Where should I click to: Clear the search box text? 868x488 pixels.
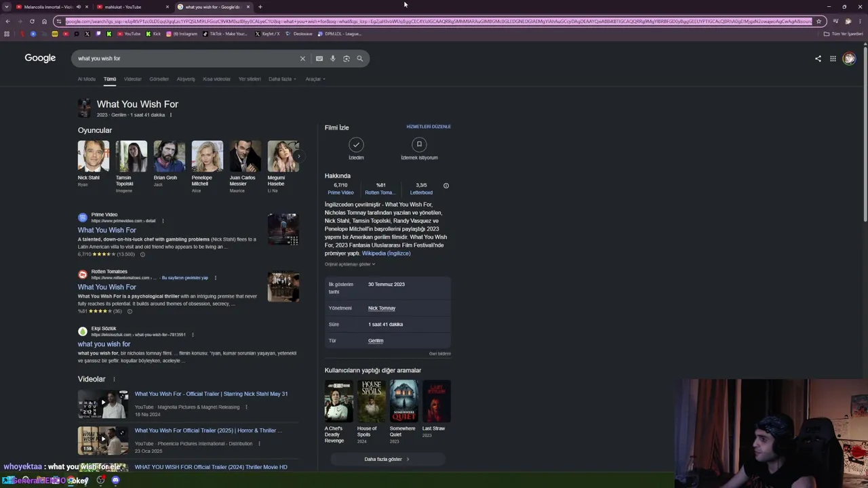302,58
